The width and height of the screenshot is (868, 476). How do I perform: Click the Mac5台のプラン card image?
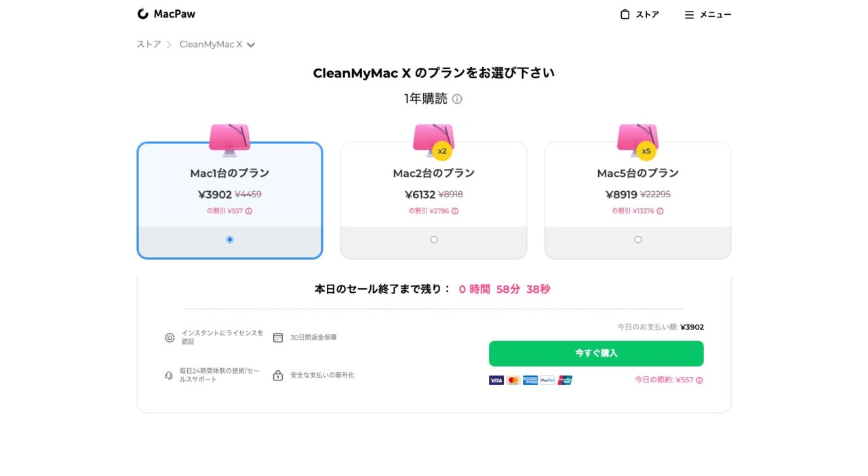pyautogui.click(x=637, y=139)
